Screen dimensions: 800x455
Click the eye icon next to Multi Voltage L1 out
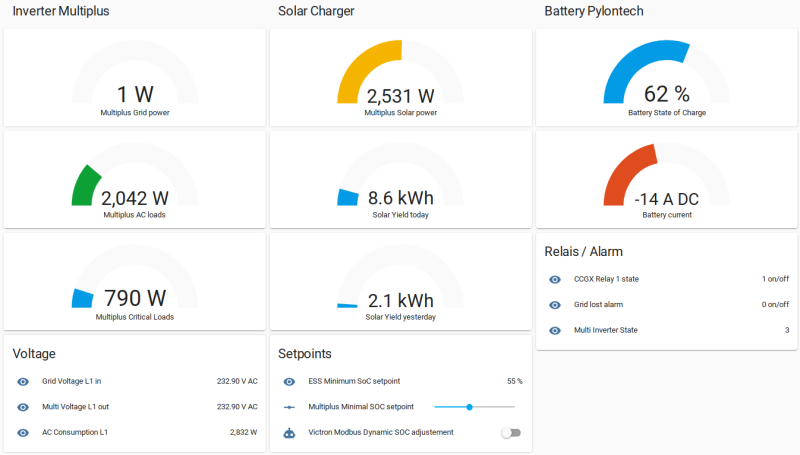pos(23,407)
